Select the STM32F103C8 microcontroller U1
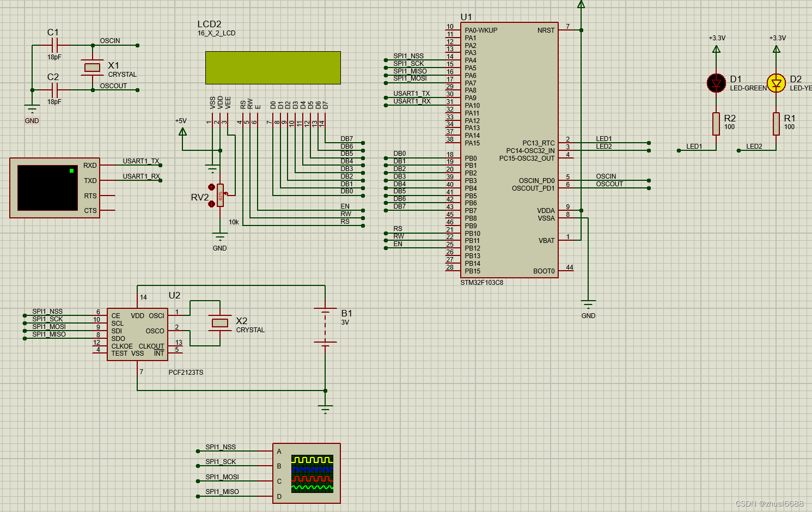The height and width of the screenshot is (512, 812). click(509, 147)
